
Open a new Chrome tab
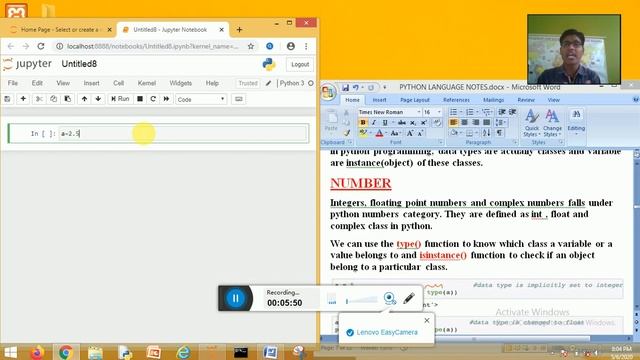239,29
